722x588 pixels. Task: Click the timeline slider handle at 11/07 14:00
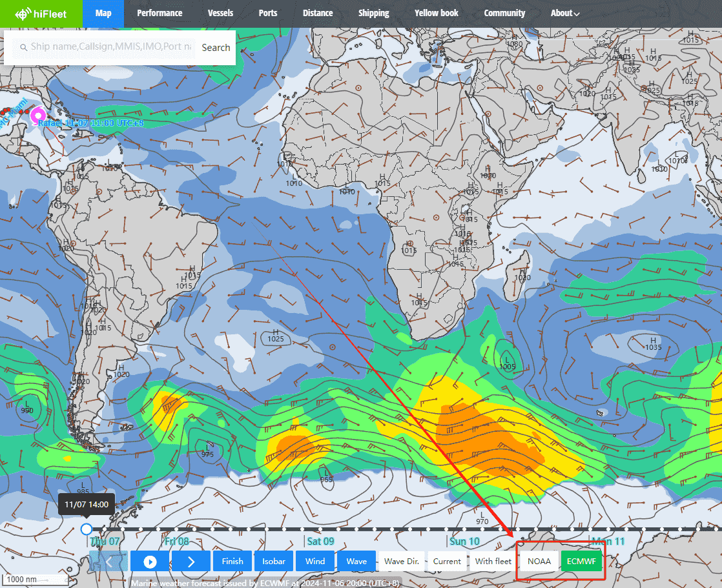coord(86,529)
